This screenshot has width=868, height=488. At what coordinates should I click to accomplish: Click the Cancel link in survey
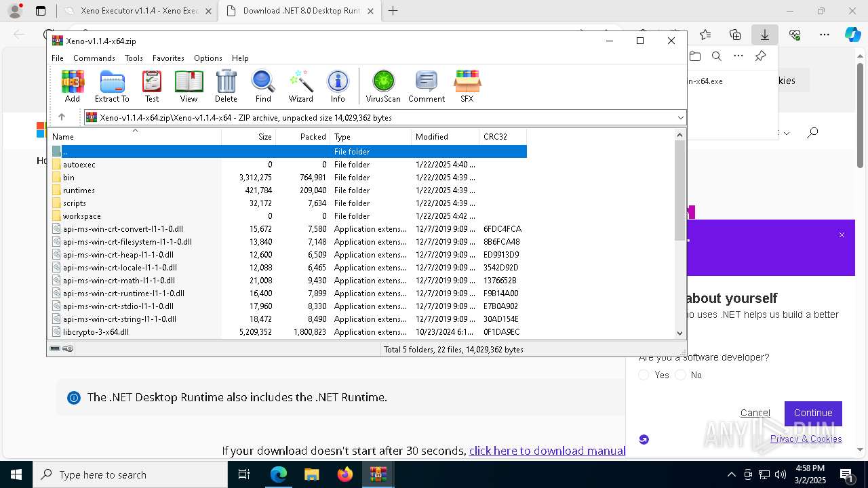pyautogui.click(x=755, y=413)
